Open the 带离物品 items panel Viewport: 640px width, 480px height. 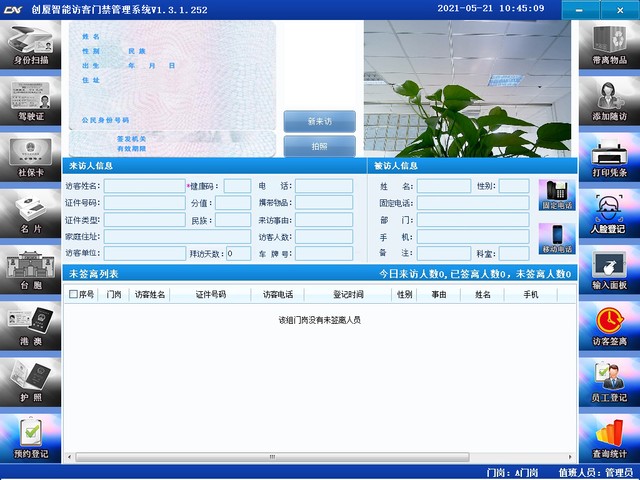pyautogui.click(x=608, y=45)
